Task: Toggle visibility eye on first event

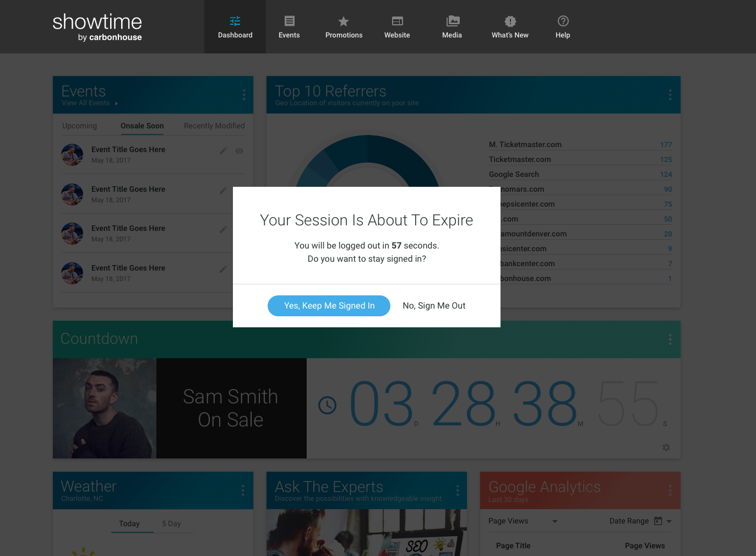Action: [x=239, y=151]
